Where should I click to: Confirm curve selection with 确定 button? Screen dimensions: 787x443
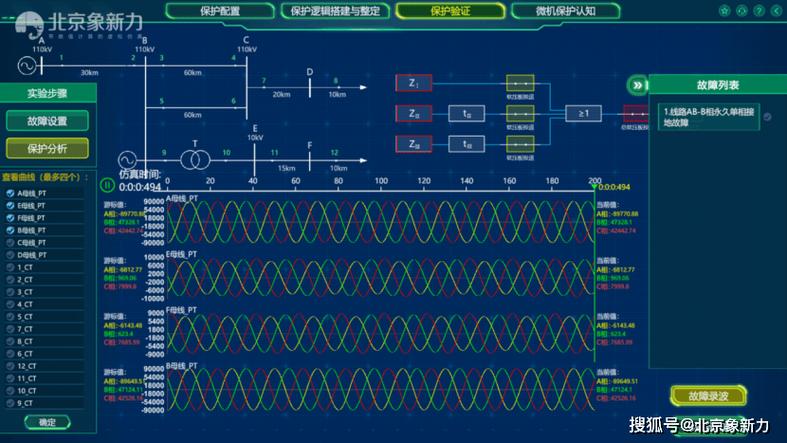[x=47, y=422]
